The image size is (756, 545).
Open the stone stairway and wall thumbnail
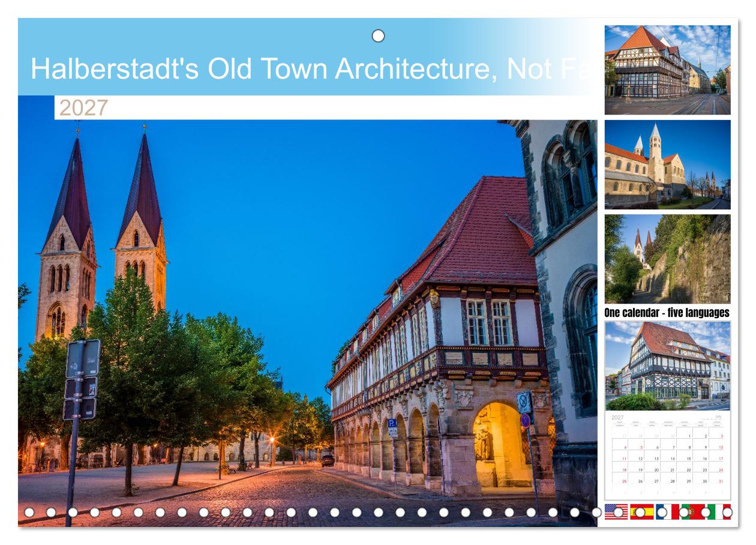click(668, 259)
